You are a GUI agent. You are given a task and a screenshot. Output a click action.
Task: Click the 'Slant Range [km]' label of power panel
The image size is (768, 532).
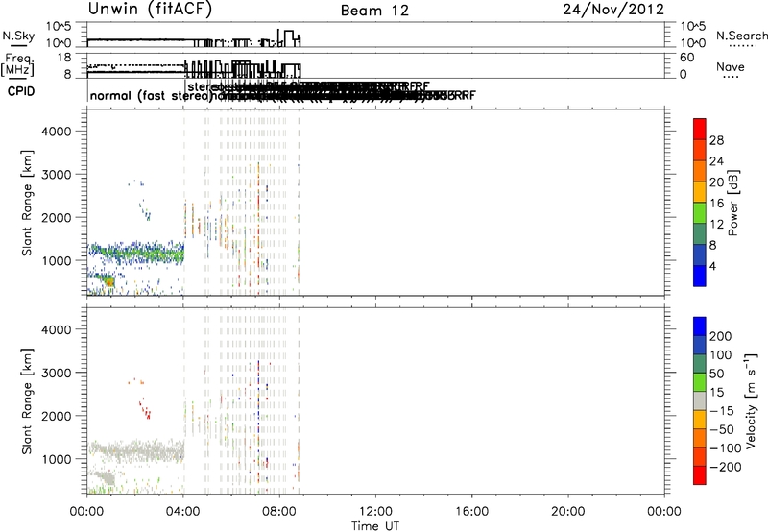click(x=27, y=203)
